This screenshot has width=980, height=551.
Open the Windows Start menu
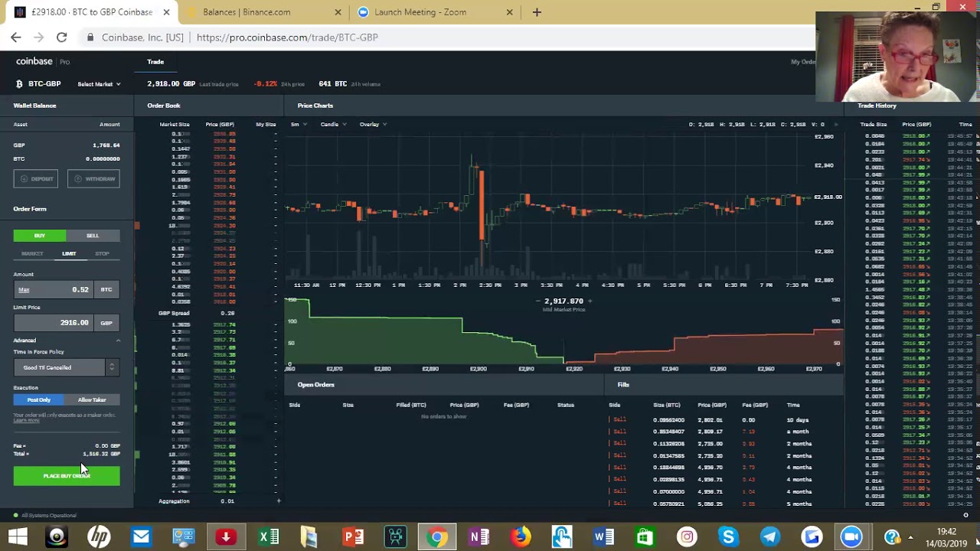tap(18, 536)
